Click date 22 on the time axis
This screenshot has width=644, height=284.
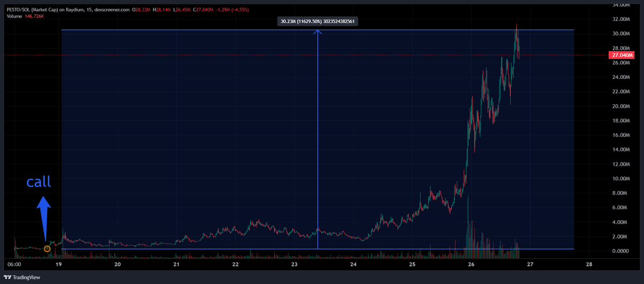coord(235,264)
